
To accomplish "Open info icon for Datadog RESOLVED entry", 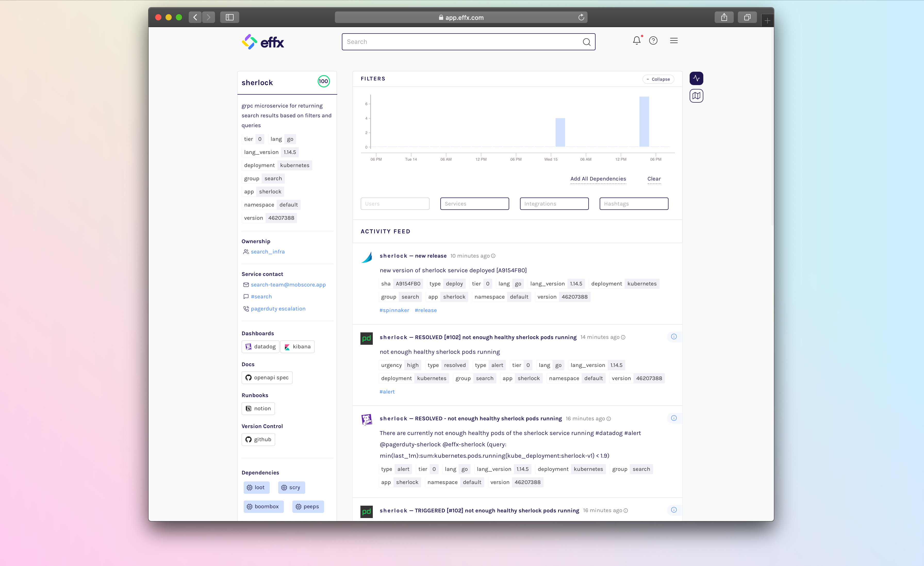I will pos(674,418).
